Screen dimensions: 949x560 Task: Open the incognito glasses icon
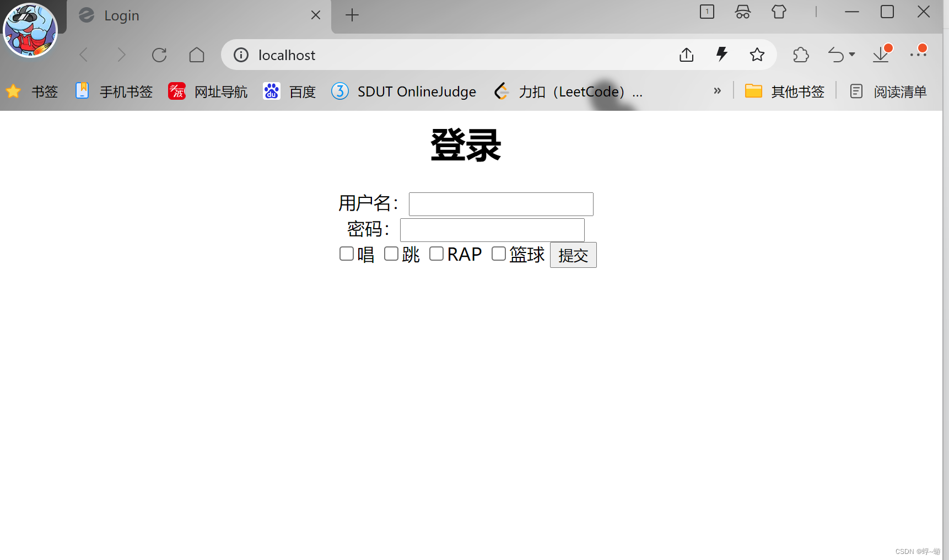point(743,12)
